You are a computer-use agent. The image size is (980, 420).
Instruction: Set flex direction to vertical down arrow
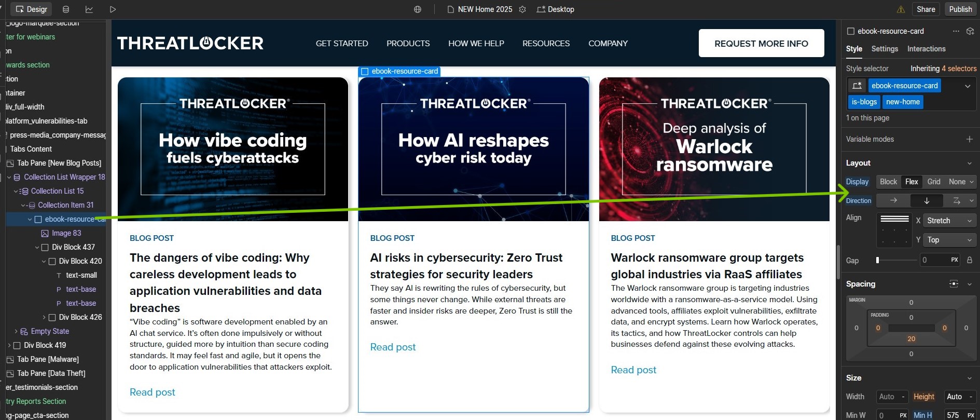927,200
